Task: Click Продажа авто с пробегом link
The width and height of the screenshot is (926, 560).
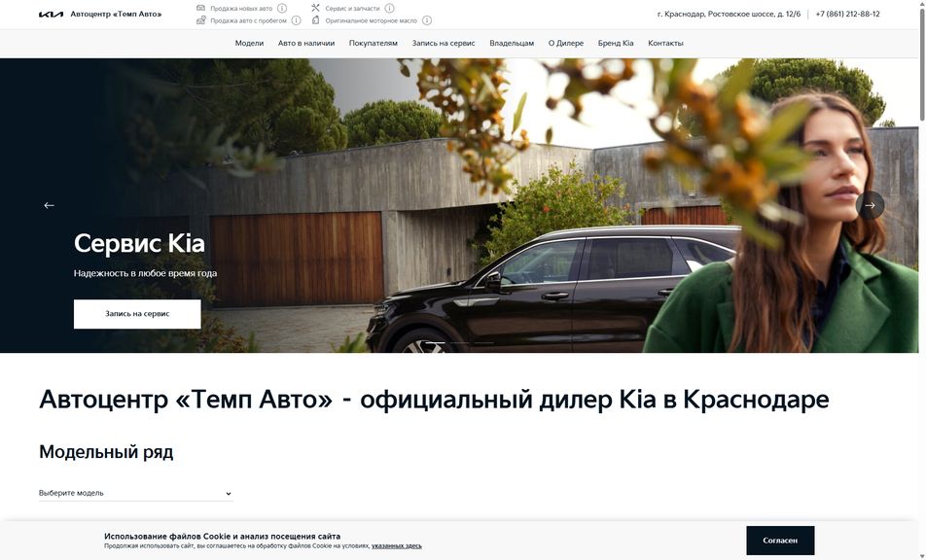Action: (248, 20)
